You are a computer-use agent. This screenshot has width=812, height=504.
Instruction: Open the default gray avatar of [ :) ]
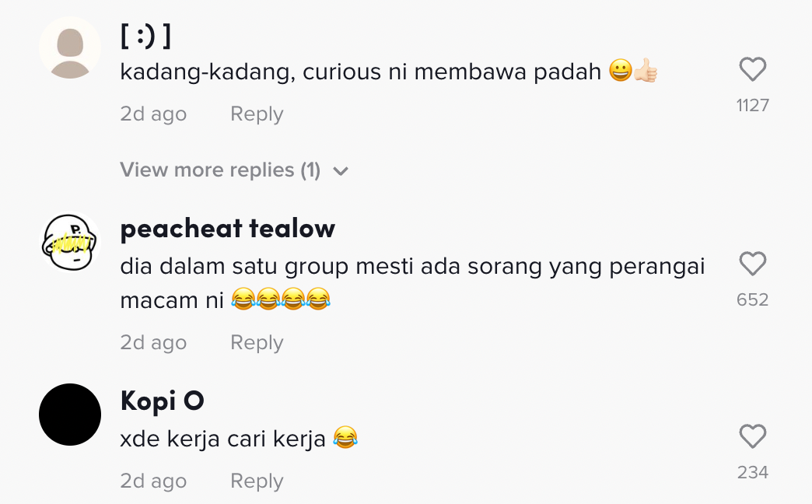(x=70, y=48)
